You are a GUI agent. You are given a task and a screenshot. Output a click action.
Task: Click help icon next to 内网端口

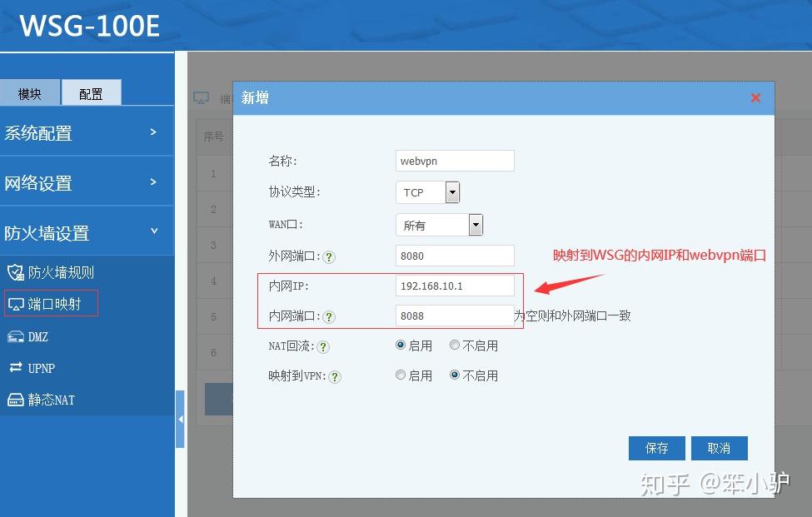point(329,316)
